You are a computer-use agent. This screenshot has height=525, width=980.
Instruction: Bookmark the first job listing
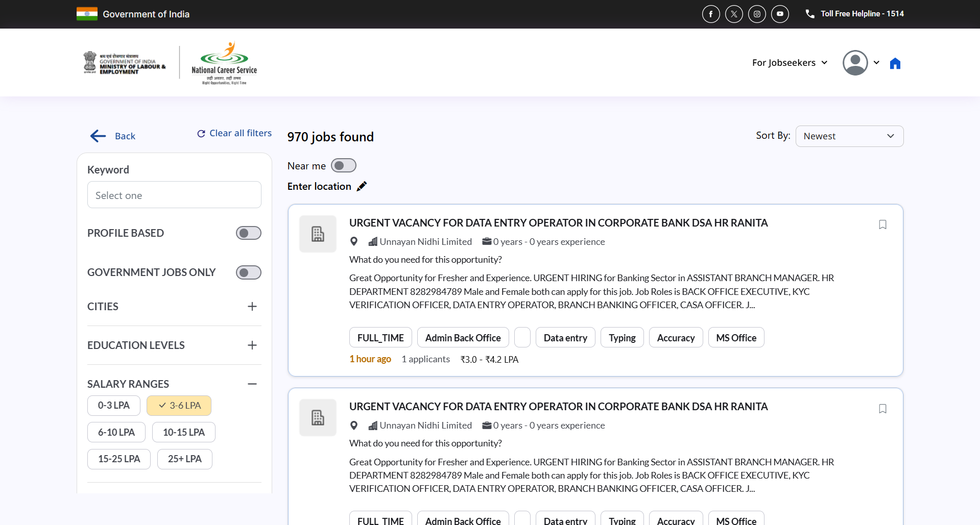point(882,224)
